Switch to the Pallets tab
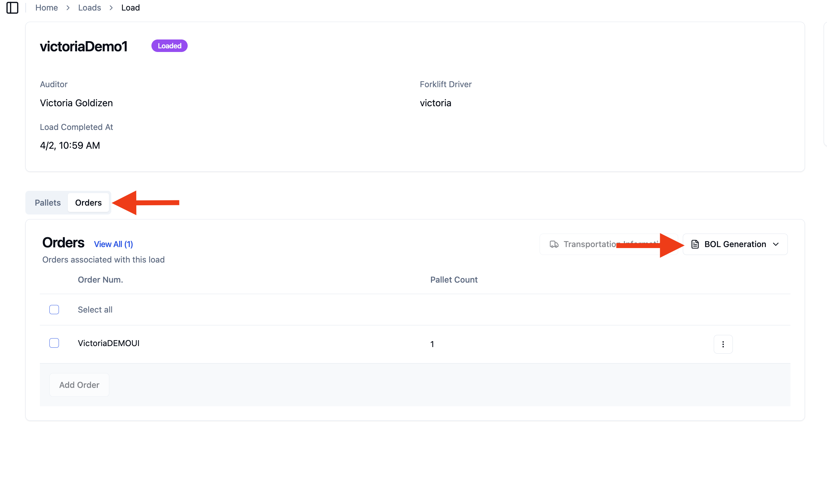The height and width of the screenshot is (504, 827). point(48,203)
